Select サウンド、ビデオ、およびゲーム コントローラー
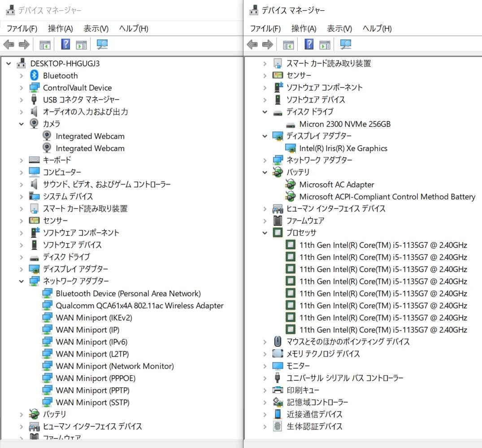 (x=107, y=184)
